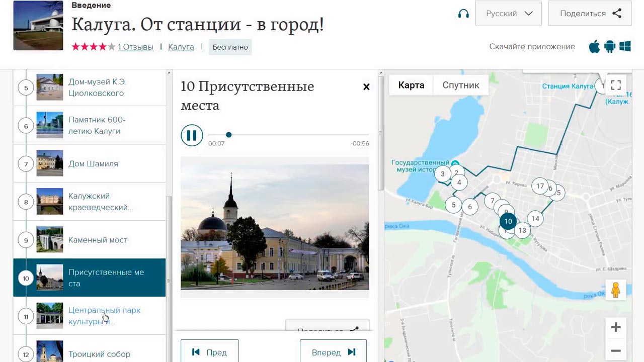The width and height of the screenshot is (644, 362).
Task: Open the Android app download icon
Action: coord(610,47)
